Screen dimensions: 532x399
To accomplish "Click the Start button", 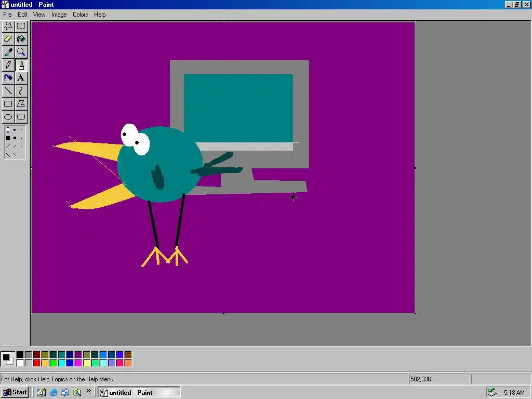I will click(15, 393).
